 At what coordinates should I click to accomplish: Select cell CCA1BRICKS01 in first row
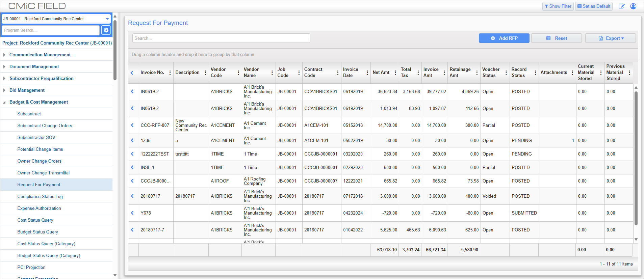tap(321, 91)
